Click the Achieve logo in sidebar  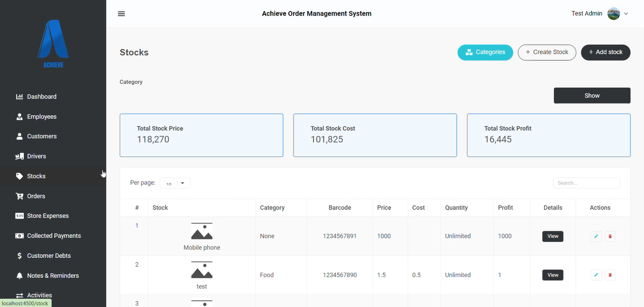pos(53,44)
